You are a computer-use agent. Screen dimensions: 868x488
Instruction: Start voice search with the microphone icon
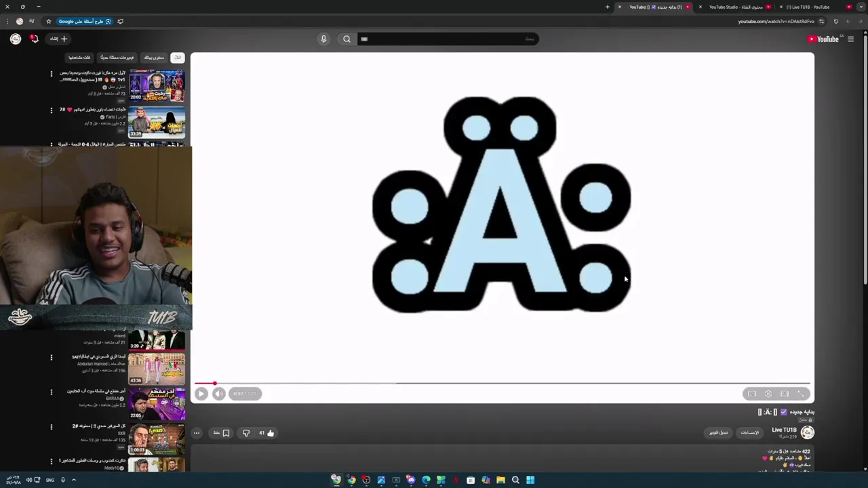tap(323, 39)
